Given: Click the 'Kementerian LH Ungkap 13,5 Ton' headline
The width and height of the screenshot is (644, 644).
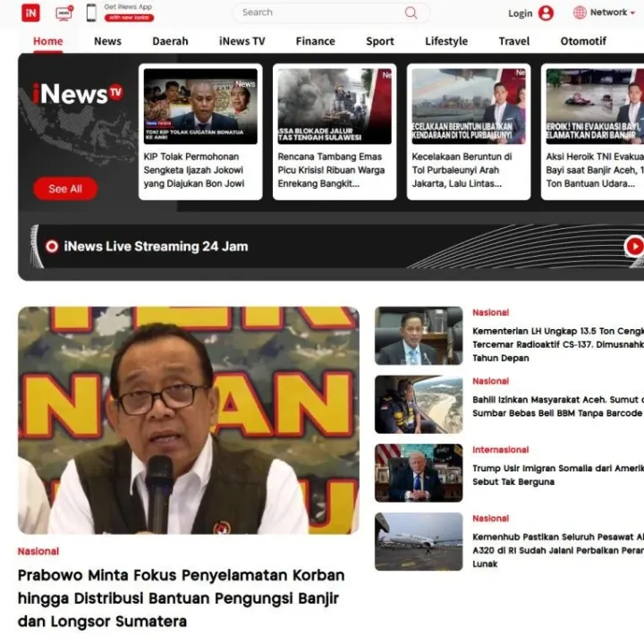Looking at the screenshot, I should pyautogui.click(x=558, y=344).
